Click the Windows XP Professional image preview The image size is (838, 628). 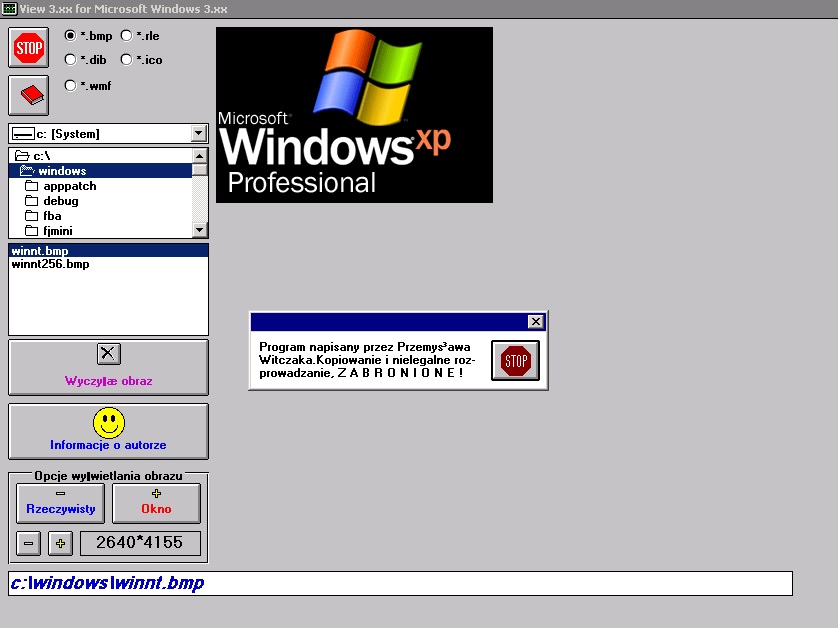click(354, 115)
